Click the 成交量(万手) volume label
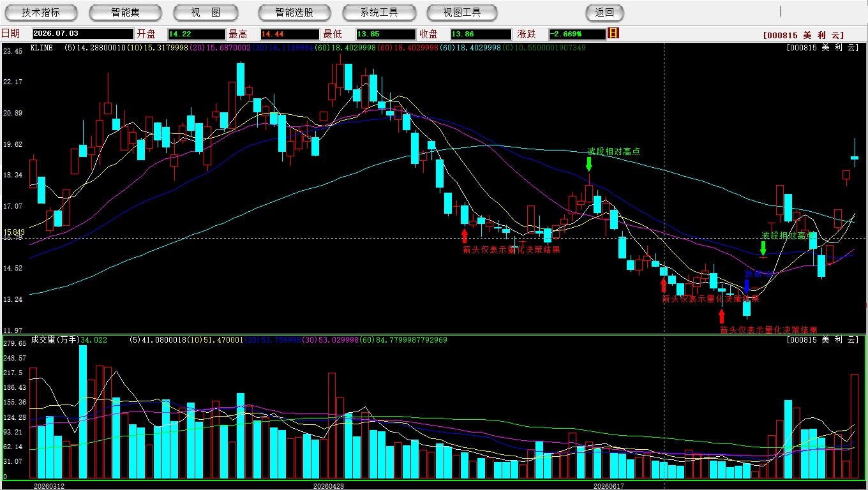Screen dimensions: 868x490 point(55,340)
